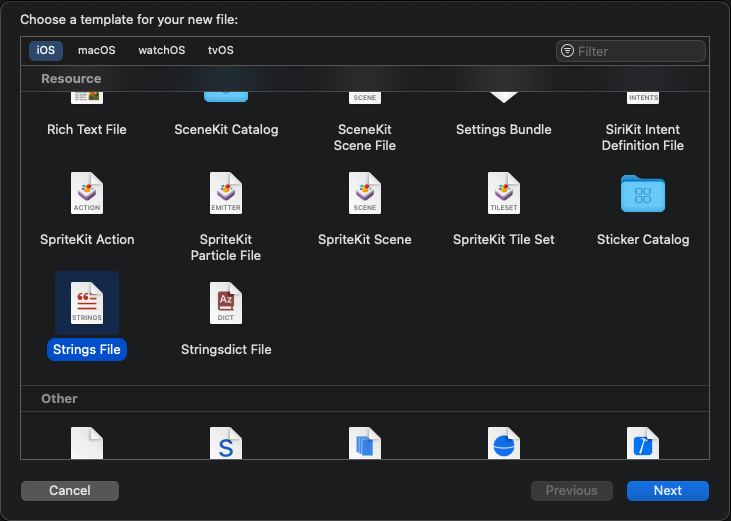Viewport: 731px width, 521px height.
Task: Focus the Filter search field
Action: (x=630, y=51)
